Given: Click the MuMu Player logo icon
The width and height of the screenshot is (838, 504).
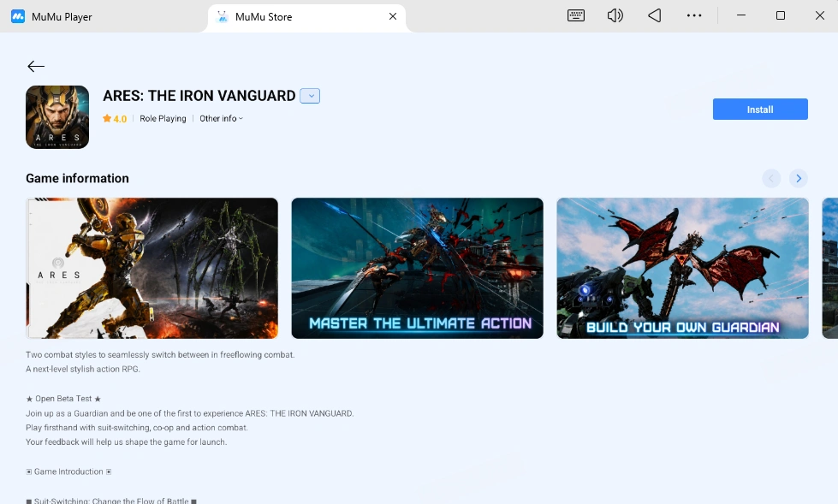Looking at the screenshot, I should pos(18,16).
